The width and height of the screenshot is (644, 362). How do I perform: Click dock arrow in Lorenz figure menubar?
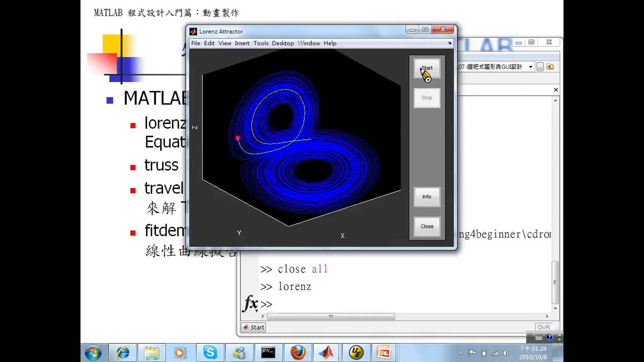pyautogui.click(x=449, y=43)
